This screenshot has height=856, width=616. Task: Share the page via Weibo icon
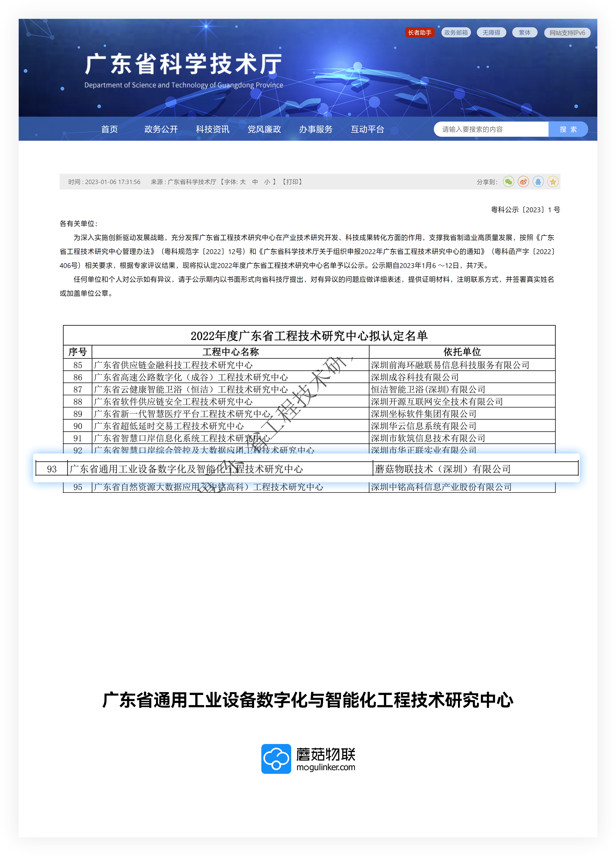[523, 182]
